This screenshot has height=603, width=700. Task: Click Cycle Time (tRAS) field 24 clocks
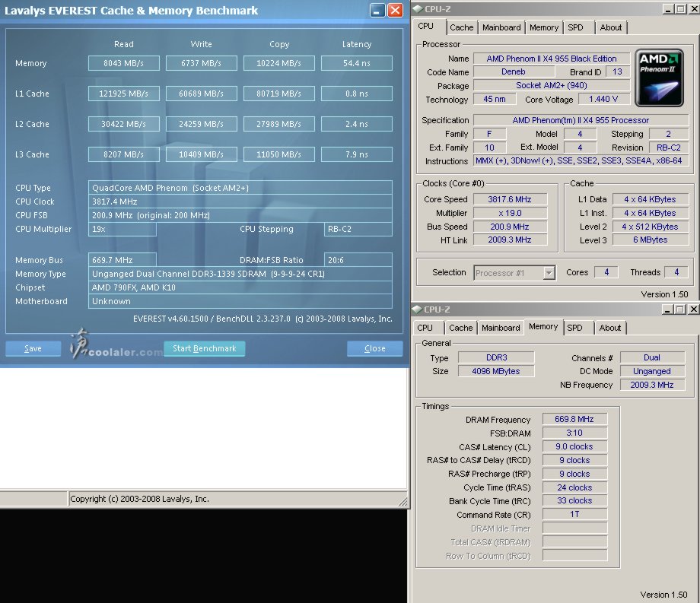pyautogui.click(x=574, y=487)
